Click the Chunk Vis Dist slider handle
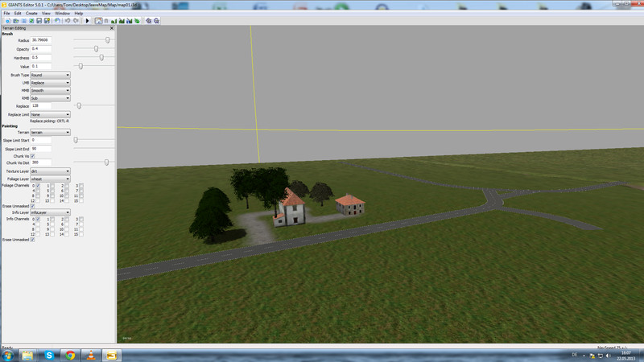This screenshot has height=362, width=644. pos(107,162)
